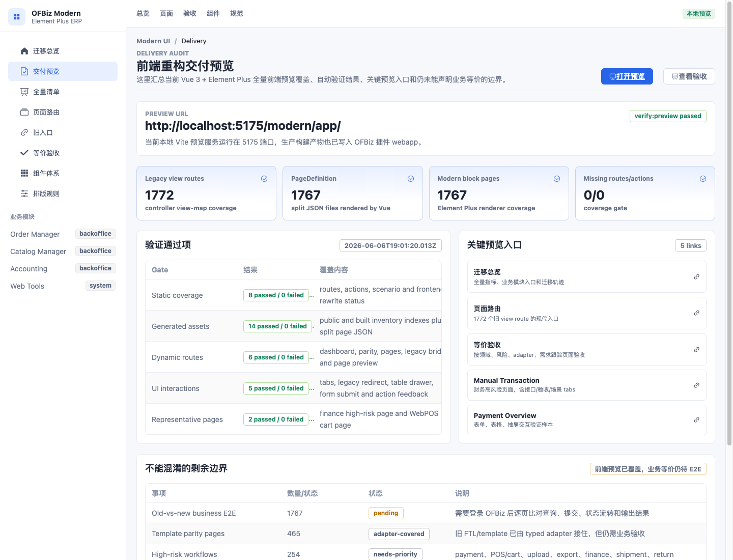Click the document-check icon beside 交付预览
733x560 pixels.
24,71
